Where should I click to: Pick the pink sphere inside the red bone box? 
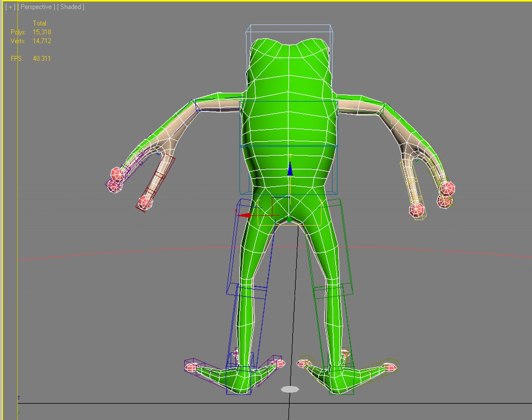click(145, 202)
